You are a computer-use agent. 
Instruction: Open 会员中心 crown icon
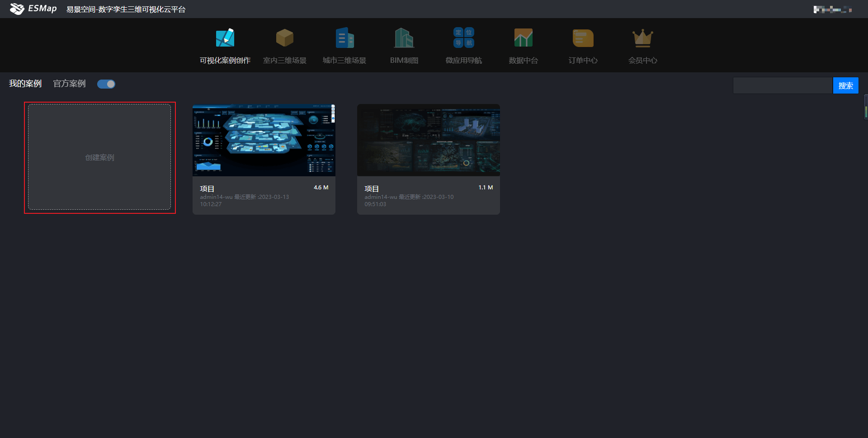(x=642, y=38)
